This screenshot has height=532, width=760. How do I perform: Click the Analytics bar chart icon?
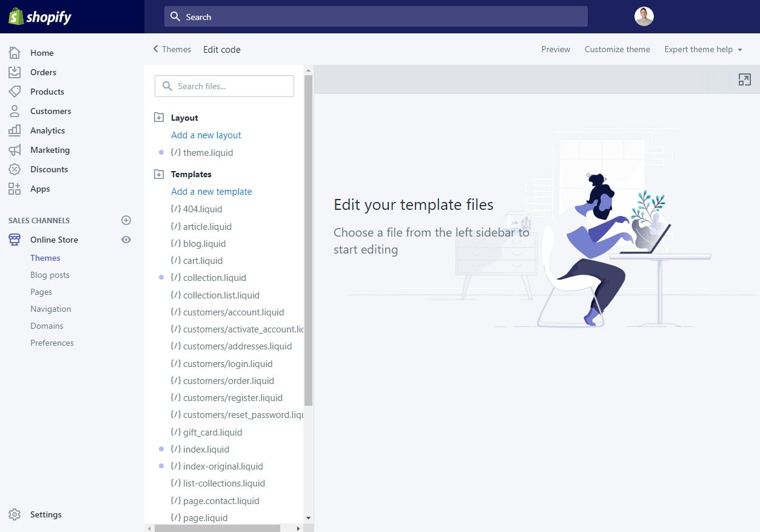(x=15, y=130)
